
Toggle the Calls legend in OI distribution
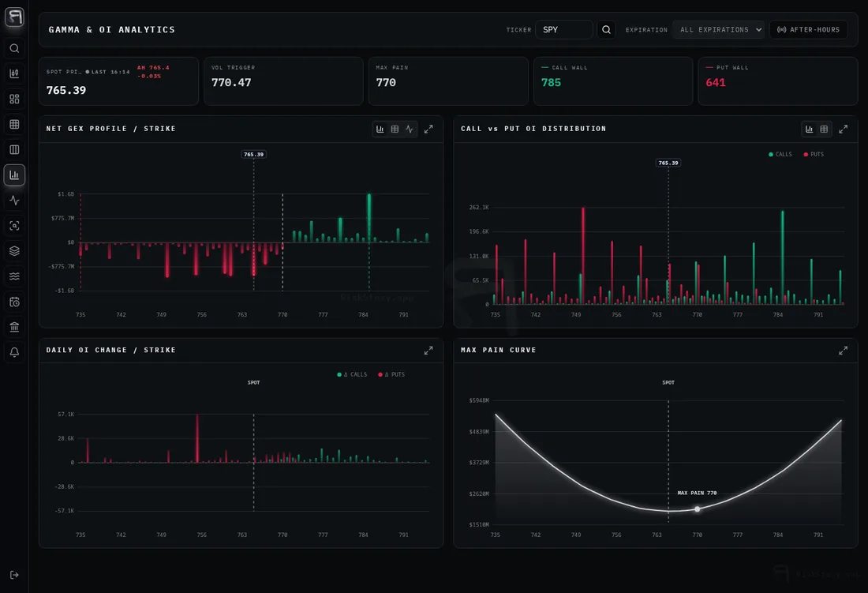[x=780, y=155]
